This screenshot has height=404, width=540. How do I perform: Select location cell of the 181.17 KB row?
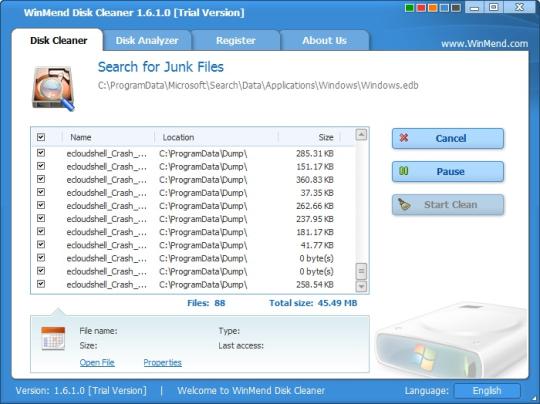(203, 232)
